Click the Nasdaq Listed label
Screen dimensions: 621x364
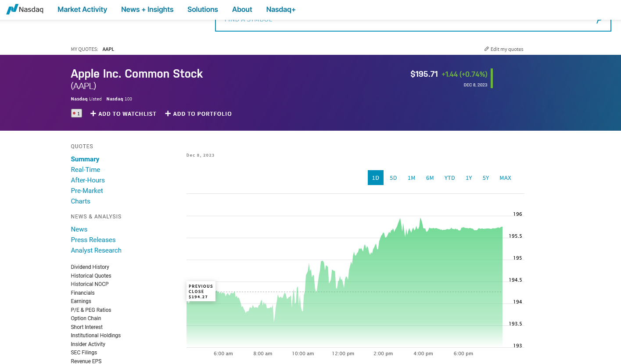point(86,99)
